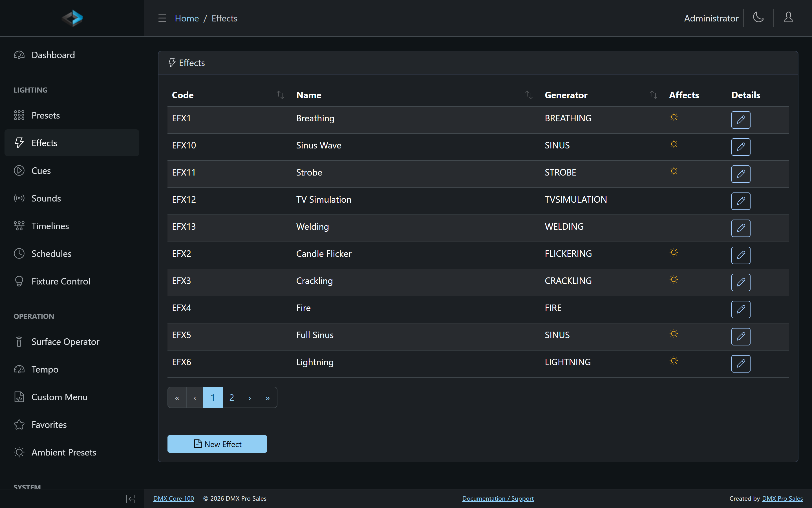Jump to last page of results
The image size is (812, 508).
click(x=267, y=398)
